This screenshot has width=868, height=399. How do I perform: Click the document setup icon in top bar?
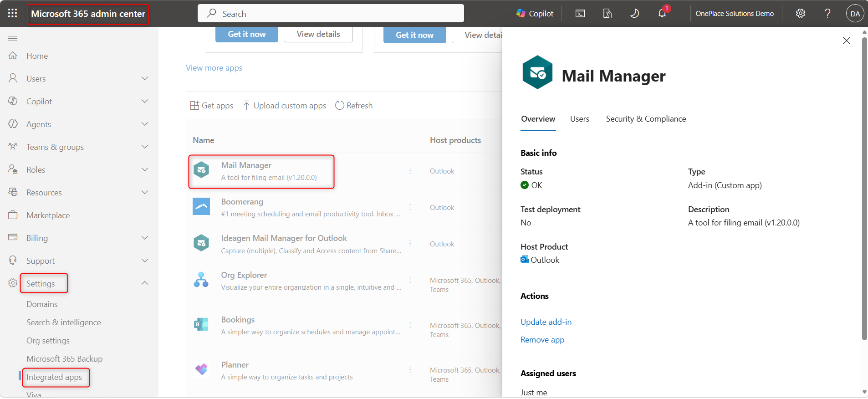coord(608,14)
